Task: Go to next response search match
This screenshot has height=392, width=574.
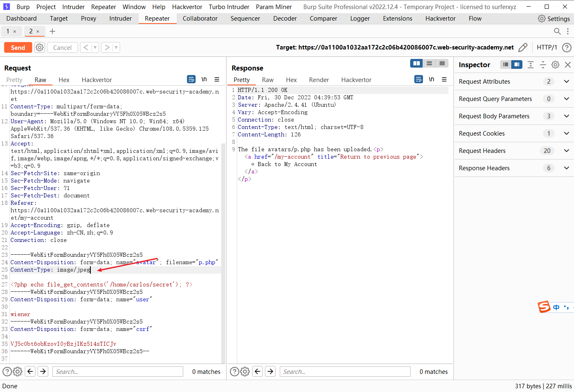Action: pyautogui.click(x=270, y=371)
